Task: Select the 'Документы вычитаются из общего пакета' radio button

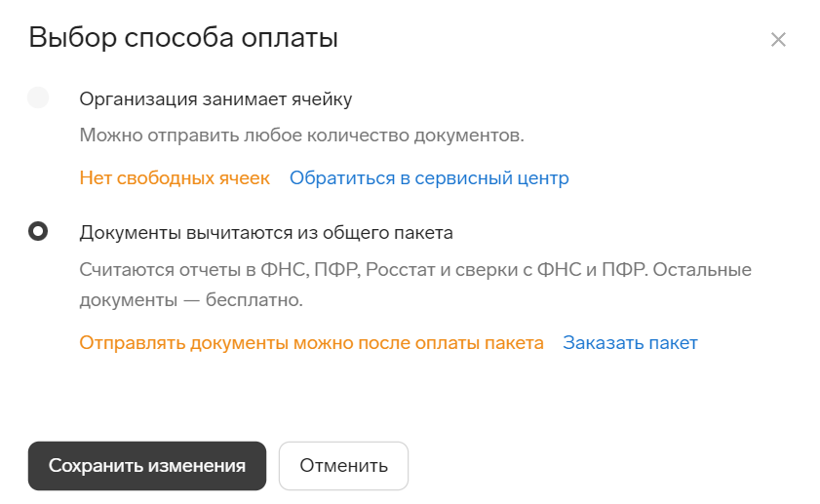Action: point(38,231)
